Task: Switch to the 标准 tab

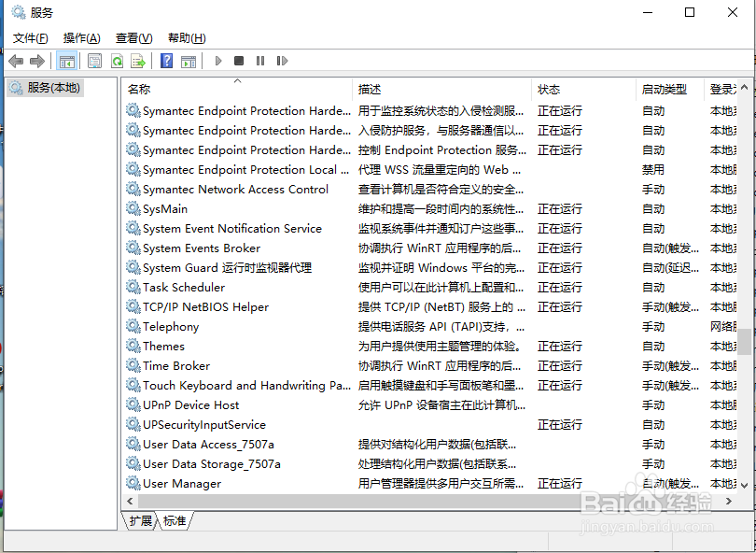Action: coord(175,520)
